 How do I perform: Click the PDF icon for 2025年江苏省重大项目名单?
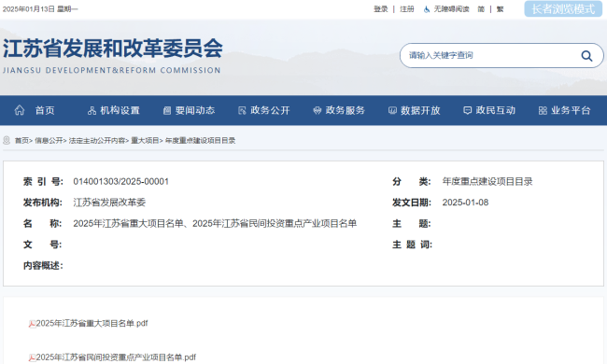[x=32, y=324]
